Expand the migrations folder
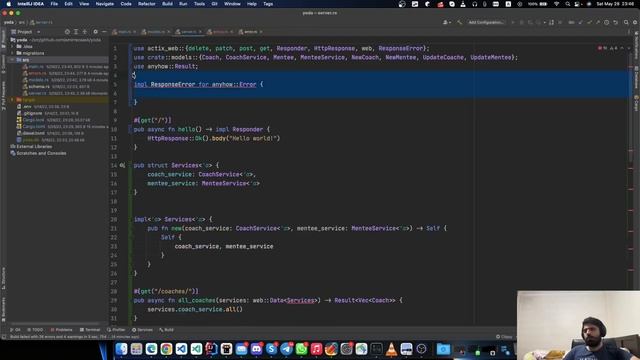This screenshot has width=640, height=360. coord(13,53)
